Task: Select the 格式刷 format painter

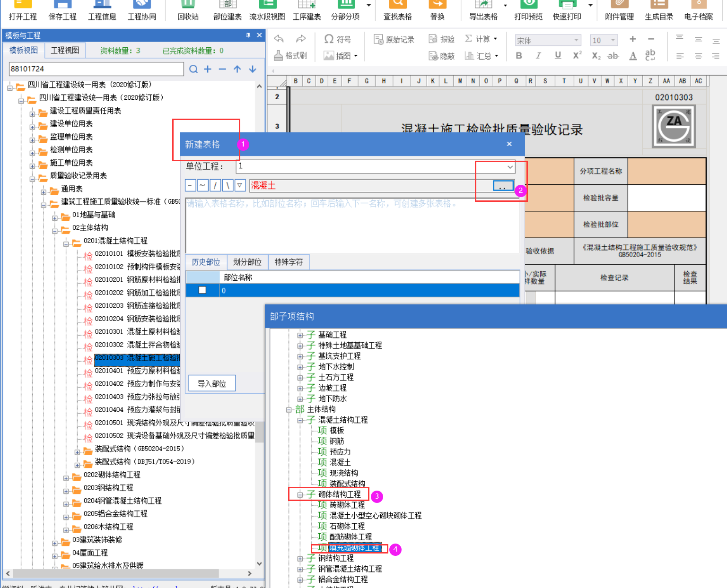Action: point(290,56)
